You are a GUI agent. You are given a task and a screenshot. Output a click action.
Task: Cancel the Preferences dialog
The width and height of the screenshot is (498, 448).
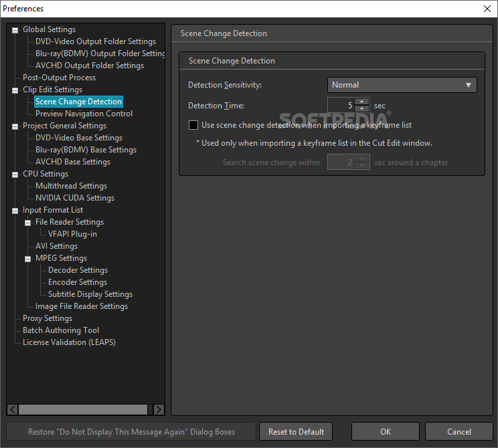coord(459,431)
